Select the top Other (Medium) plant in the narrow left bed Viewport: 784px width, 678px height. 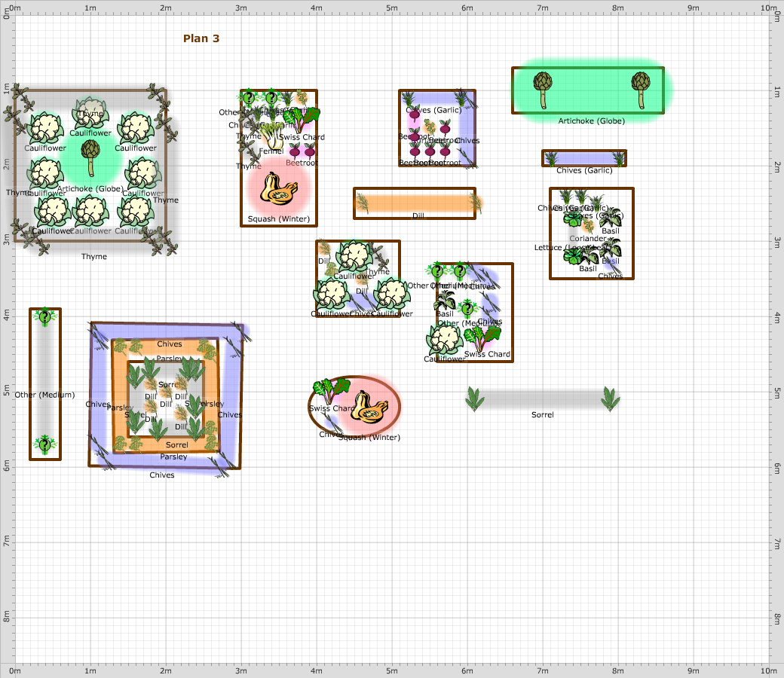45,318
